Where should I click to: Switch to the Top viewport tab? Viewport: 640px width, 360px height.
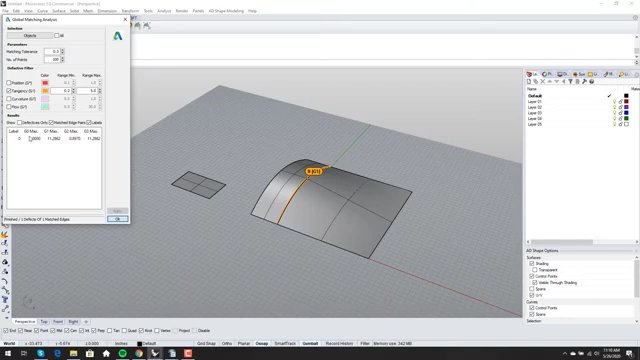44,322
